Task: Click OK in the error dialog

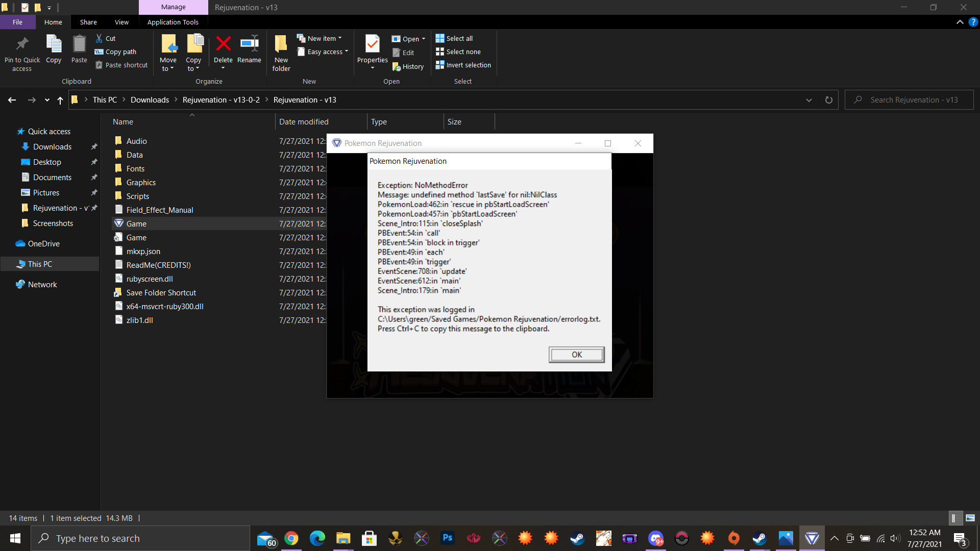Action: coord(577,355)
